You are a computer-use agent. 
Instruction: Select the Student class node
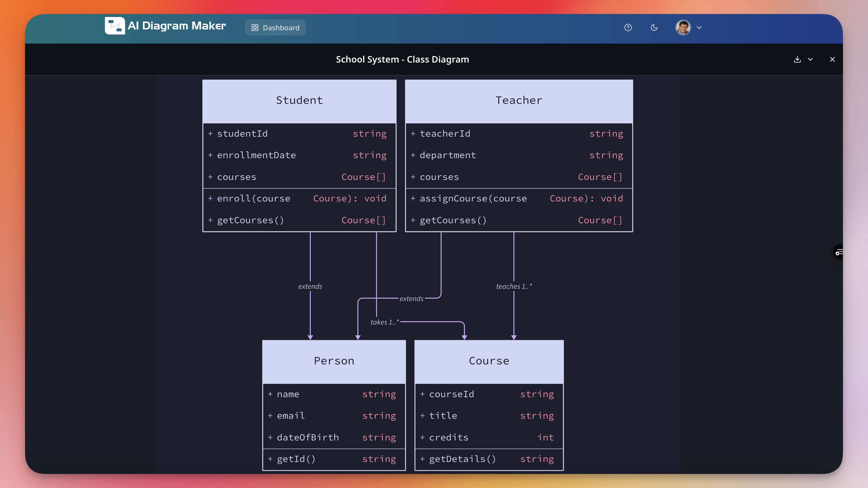coord(299,100)
